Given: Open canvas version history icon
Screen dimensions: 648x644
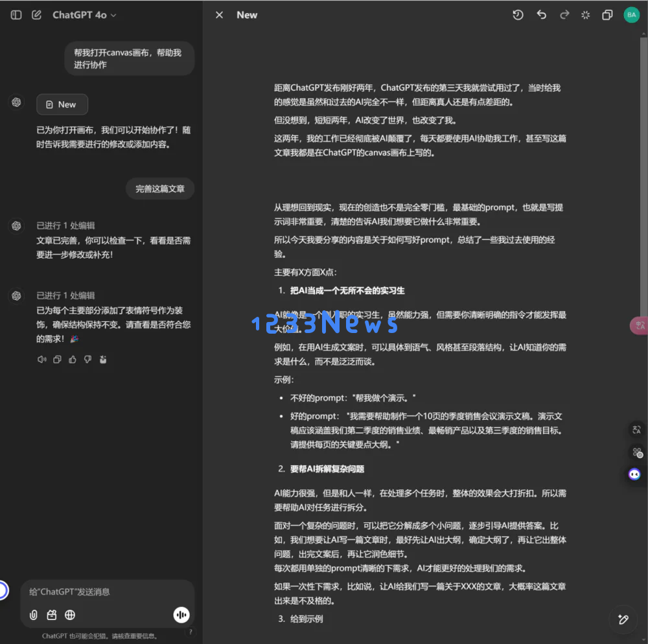Looking at the screenshot, I should coord(518,16).
